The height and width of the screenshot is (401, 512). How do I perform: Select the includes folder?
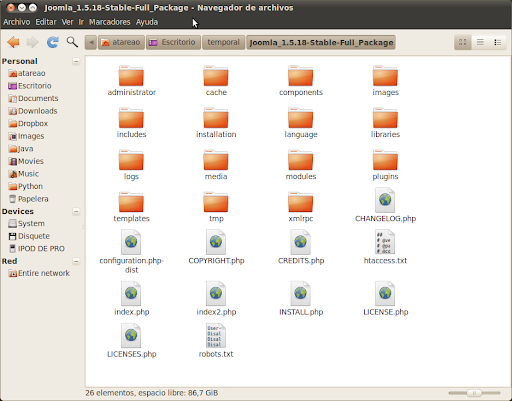pyautogui.click(x=131, y=123)
